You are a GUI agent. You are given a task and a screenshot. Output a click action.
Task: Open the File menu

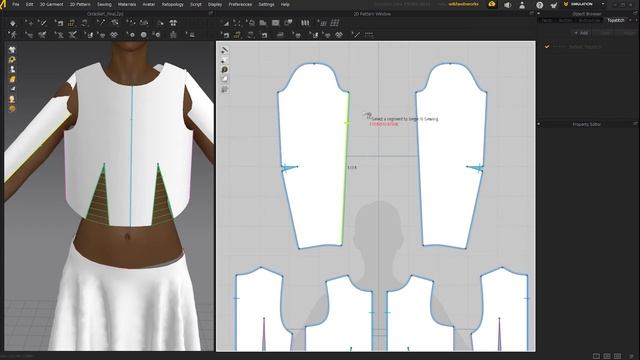click(x=16, y=4)
